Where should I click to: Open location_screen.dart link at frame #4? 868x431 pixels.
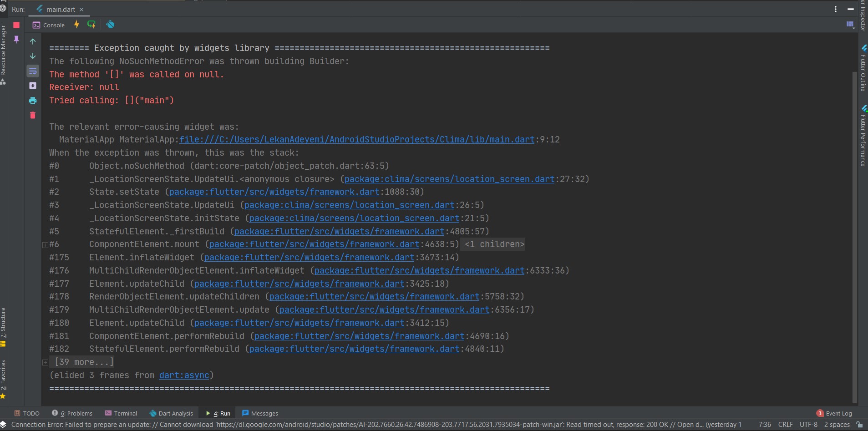355,218
